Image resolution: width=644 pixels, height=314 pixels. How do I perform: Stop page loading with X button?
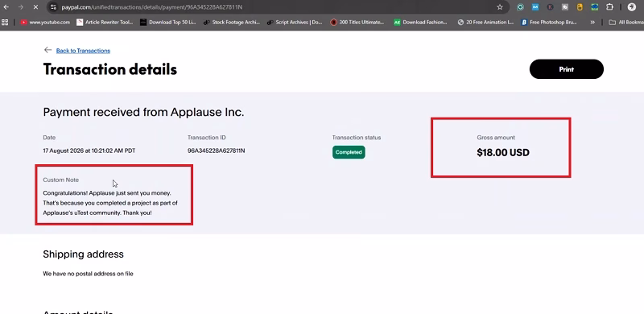point(35,7)
